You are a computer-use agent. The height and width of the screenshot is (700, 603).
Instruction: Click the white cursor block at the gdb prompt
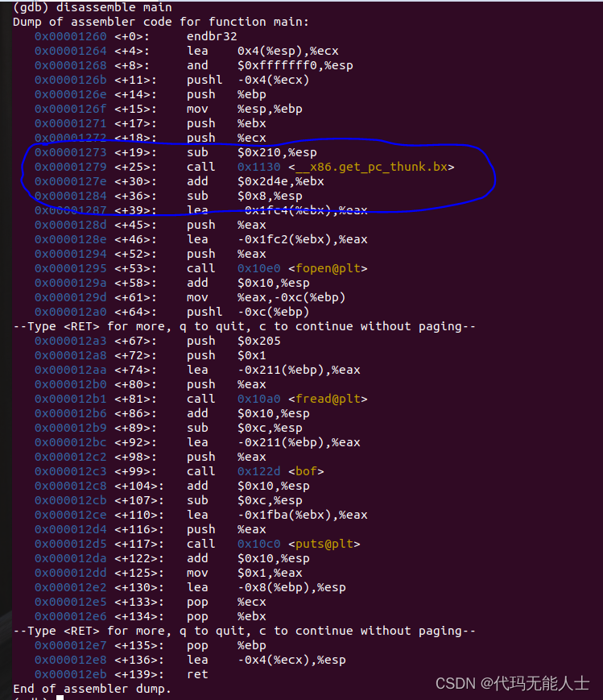pos(60,698)
